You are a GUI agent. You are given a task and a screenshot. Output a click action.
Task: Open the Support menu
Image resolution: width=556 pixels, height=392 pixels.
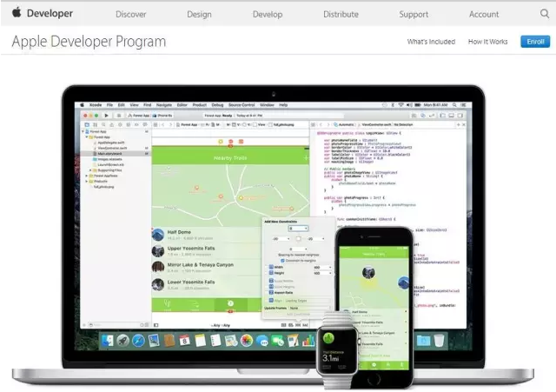(414, 14)
